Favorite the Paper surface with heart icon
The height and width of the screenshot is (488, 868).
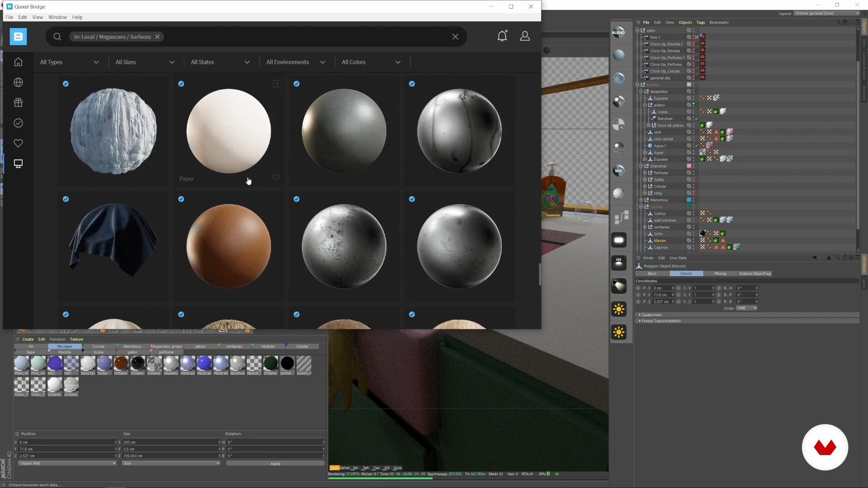coord(276,178)
